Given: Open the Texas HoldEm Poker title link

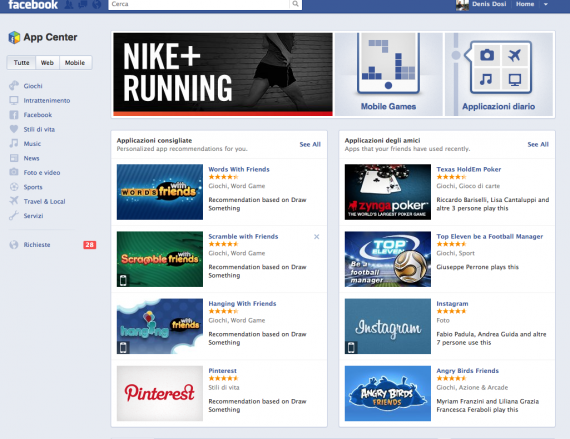Looking at the screenshot, I should tap(469, 169).
